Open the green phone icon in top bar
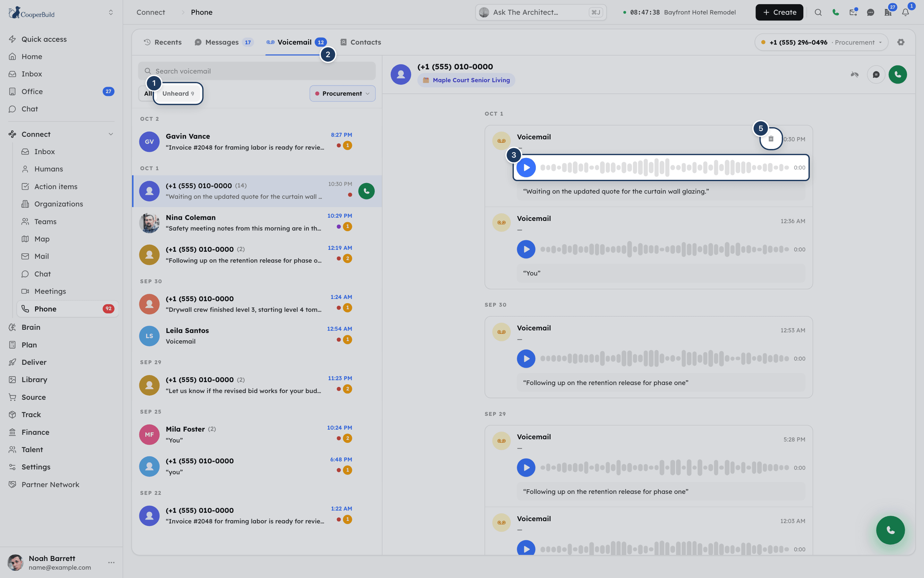924x578 pixels. pos(835,12)
